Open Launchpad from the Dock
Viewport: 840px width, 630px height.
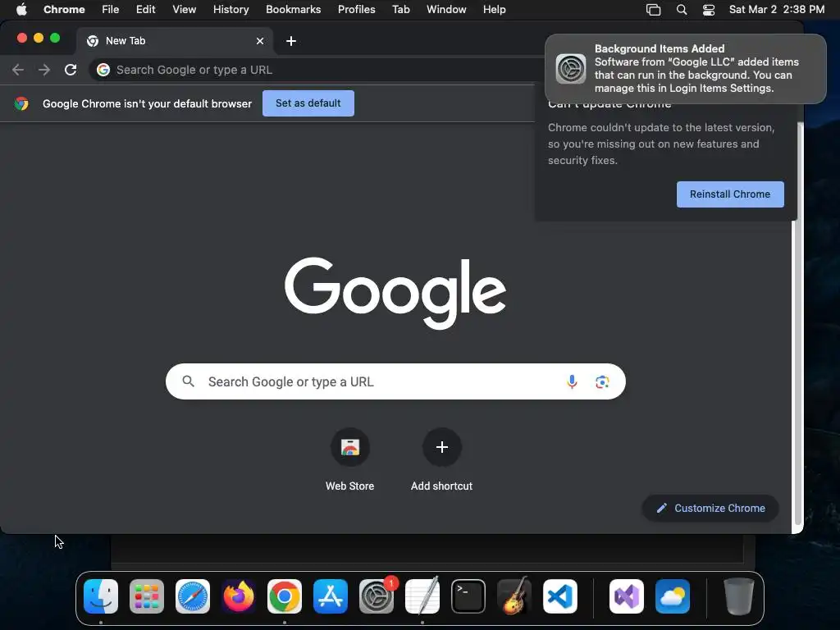147,596
